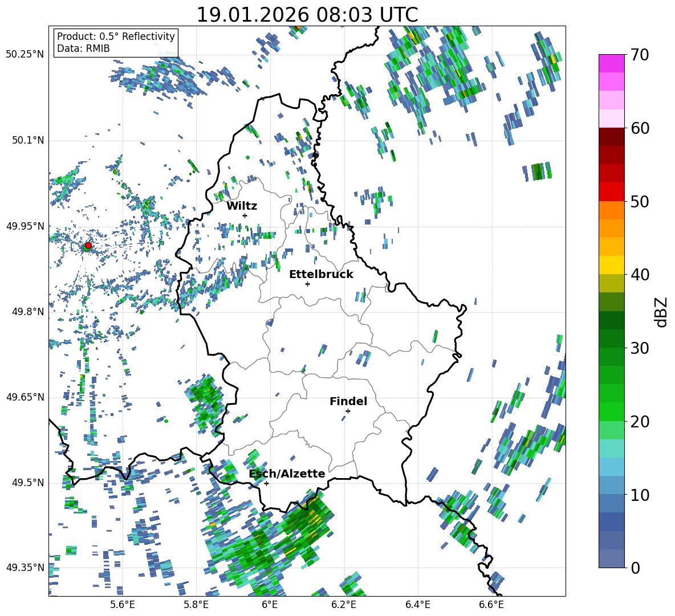Click the colorbar tick label 10

point(639,495)
